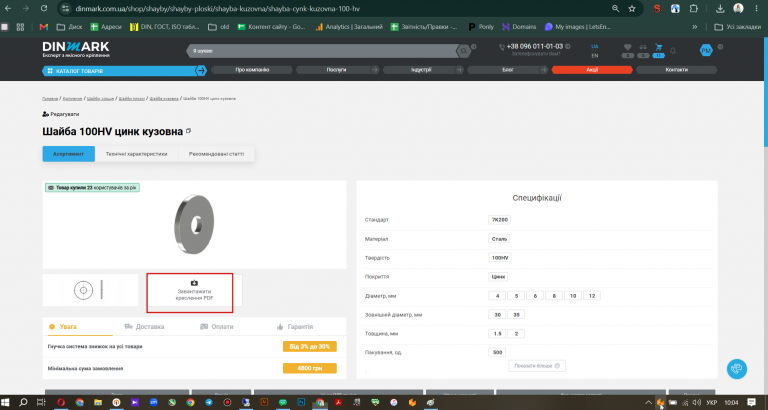Open the notifications bell icon in header
This screenshot has height=410, width=768.
click(x=673, y=50)
